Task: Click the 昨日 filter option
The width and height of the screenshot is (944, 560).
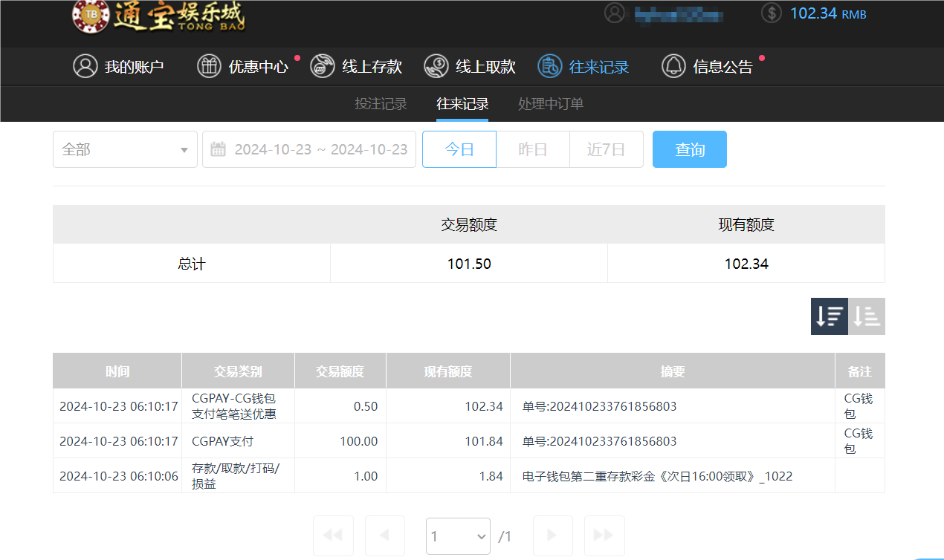Action: point(532,149)
